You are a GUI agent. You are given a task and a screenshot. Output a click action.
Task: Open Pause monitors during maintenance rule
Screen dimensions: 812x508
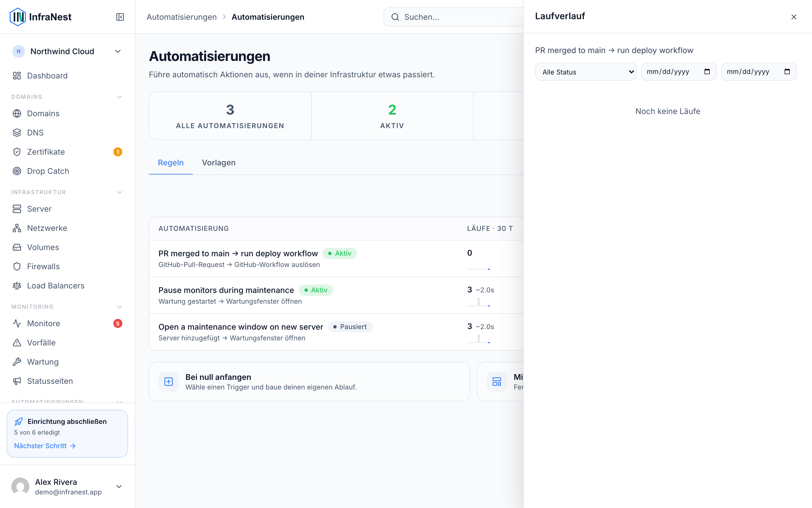(x=226, y=290)
